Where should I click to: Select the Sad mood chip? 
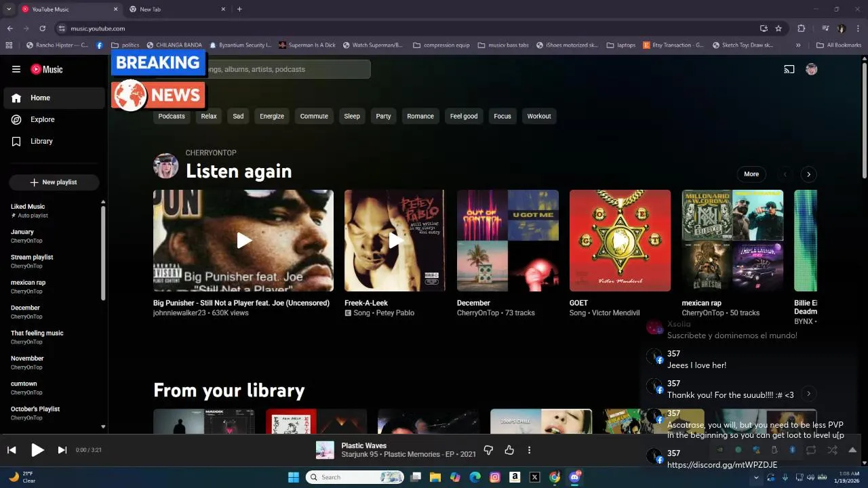coord(238,116)
